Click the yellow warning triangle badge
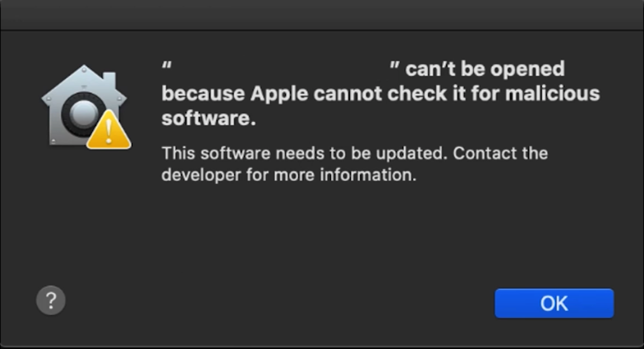Screen dimensions: 644x349 coord(109,130)
